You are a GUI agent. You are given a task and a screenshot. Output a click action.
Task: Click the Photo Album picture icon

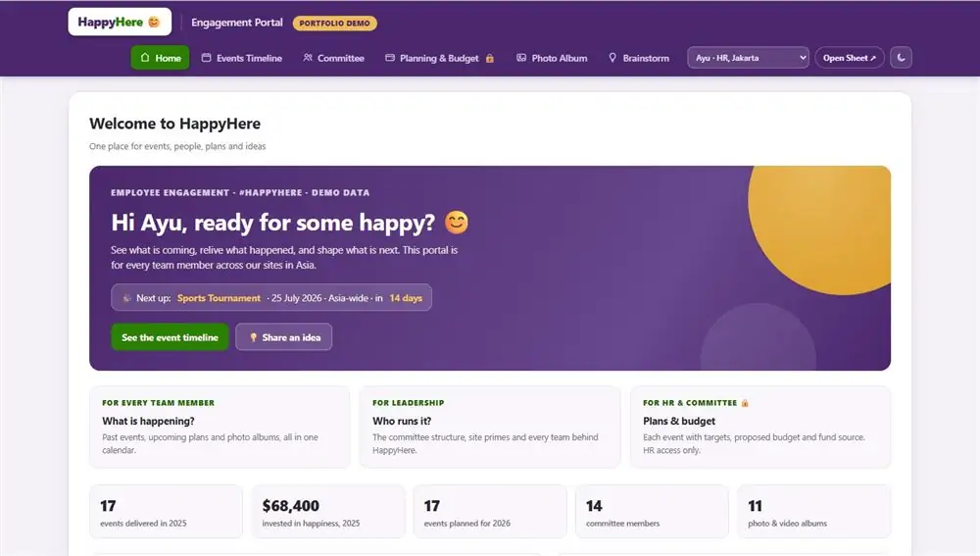[x=521, y=58]
